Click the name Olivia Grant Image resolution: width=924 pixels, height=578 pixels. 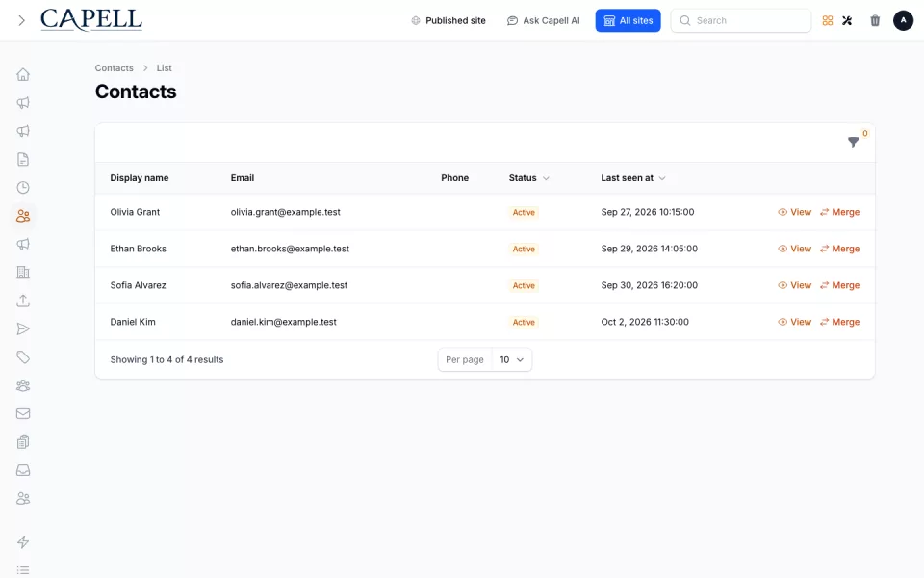click(135, 212)
